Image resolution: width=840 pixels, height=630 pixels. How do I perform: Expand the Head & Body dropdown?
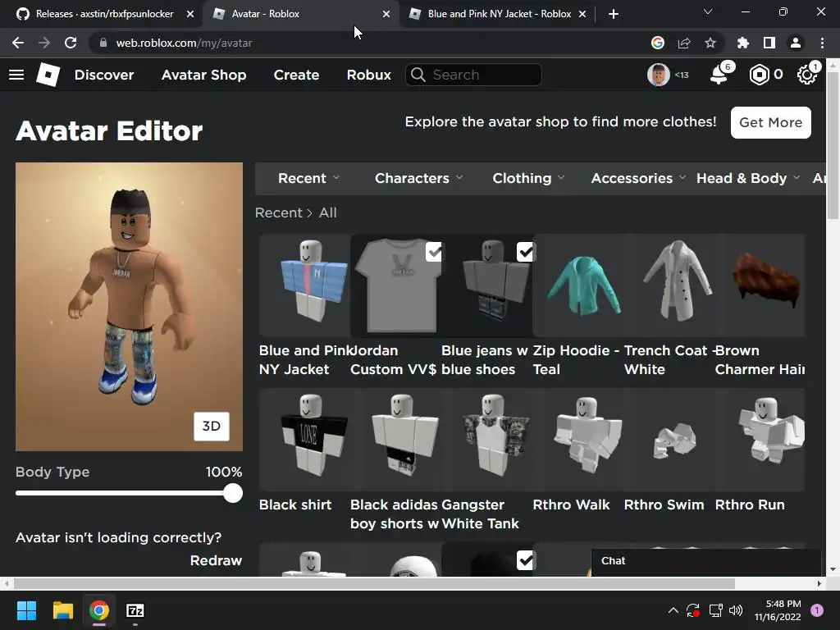[x=748, y=178]
